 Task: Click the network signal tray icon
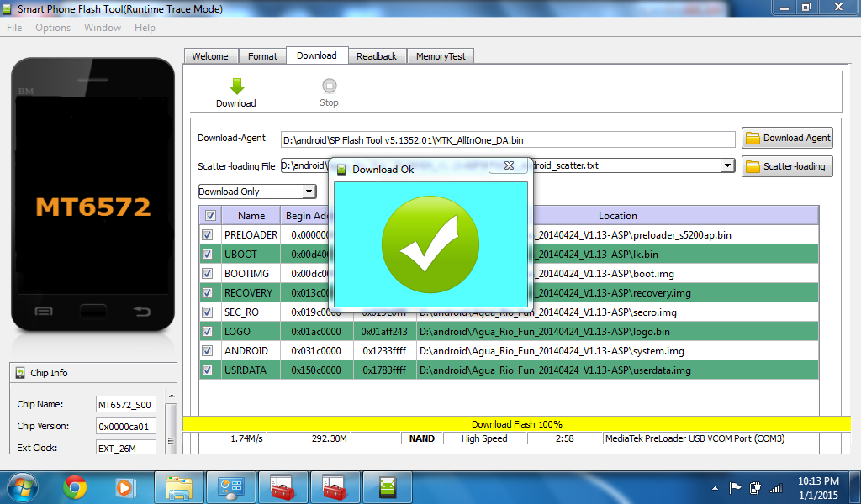775,487
